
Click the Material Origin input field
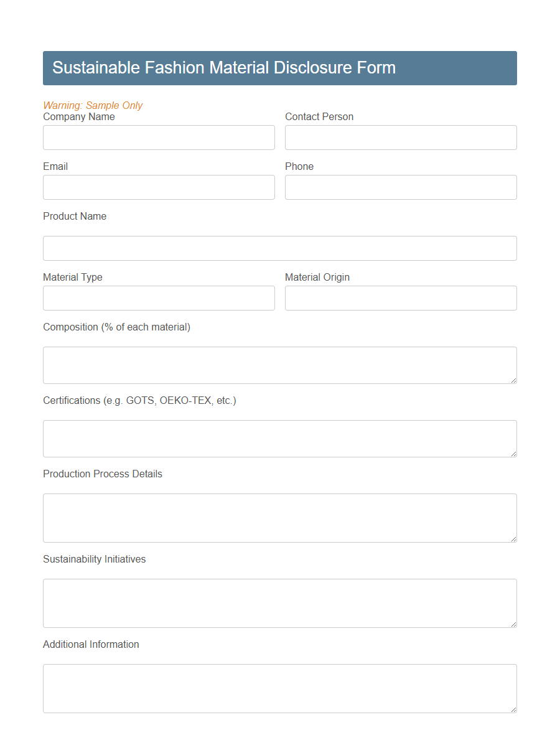[401, 298]
